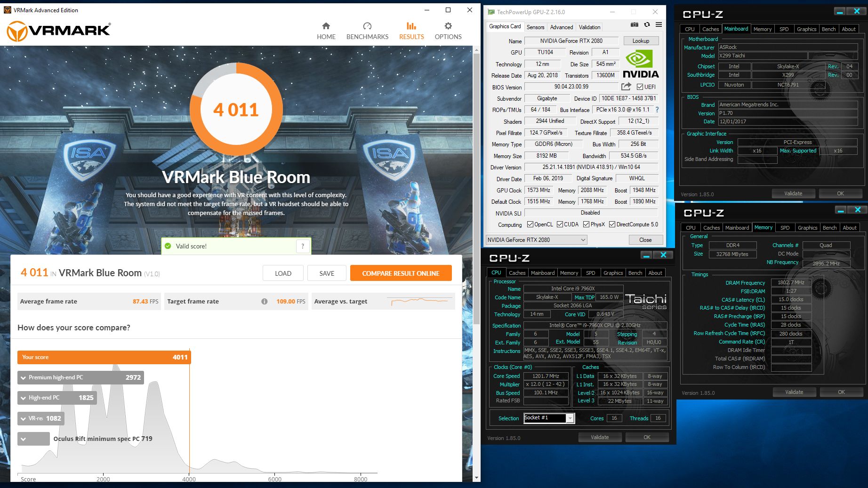This screenshot has height=488, width=868.
Task: Open Caches tab in CPU tab CPU-Z window
Action: [517, 273]
